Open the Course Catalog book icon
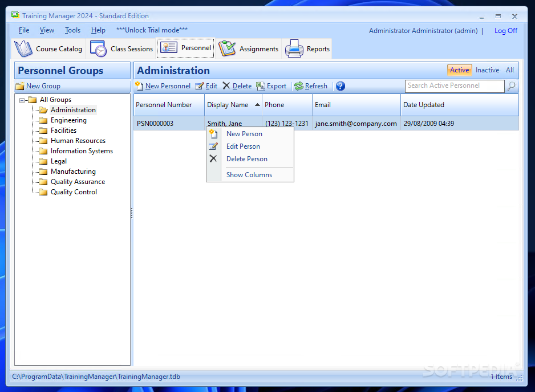Screen dimensions: 535x392 point(23,48)
